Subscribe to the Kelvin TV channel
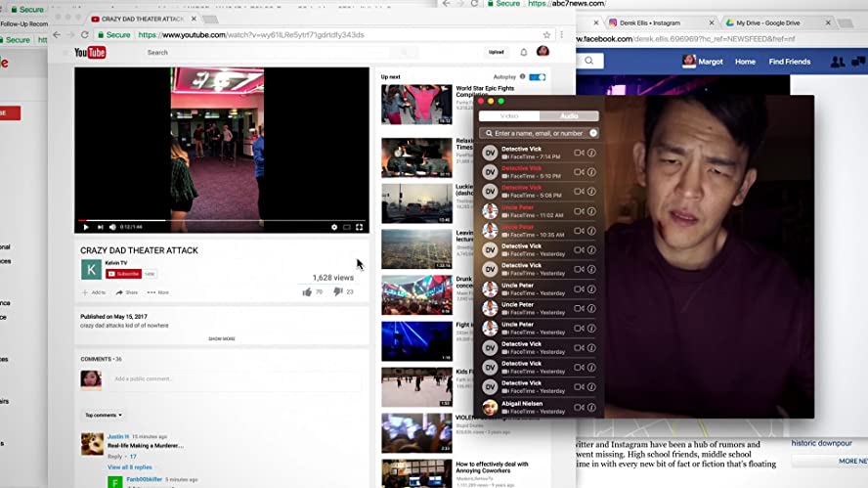The width and height of the screenshot is (868, 488). 123,274
